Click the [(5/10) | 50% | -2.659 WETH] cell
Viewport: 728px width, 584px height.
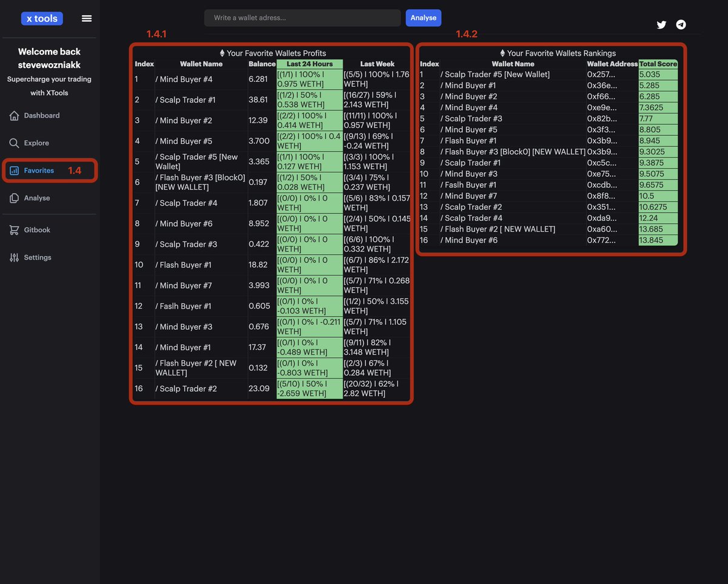(310, 389)
